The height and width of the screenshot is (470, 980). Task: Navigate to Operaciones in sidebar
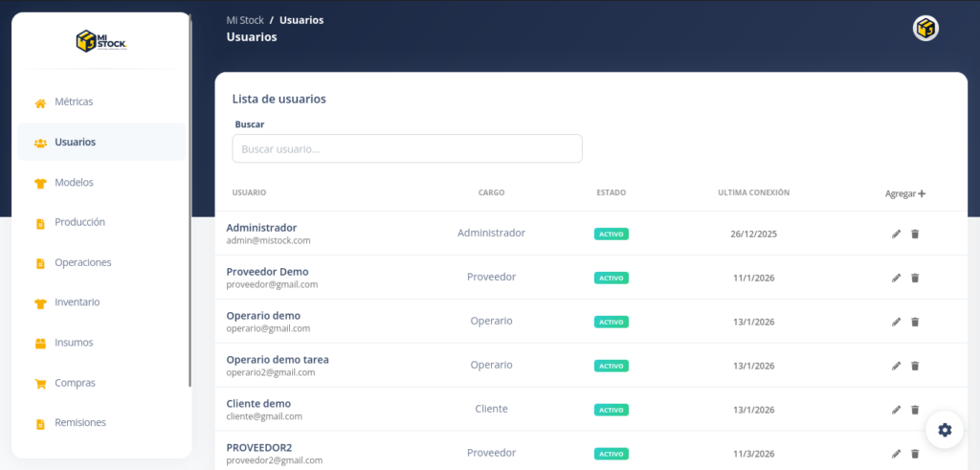pos(82,262)
